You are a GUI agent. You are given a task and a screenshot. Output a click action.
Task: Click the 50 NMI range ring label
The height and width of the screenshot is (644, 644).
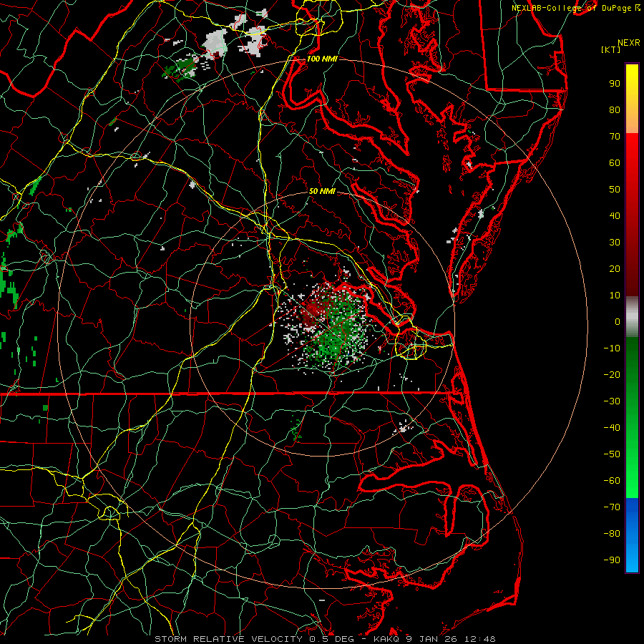[322, 191]
